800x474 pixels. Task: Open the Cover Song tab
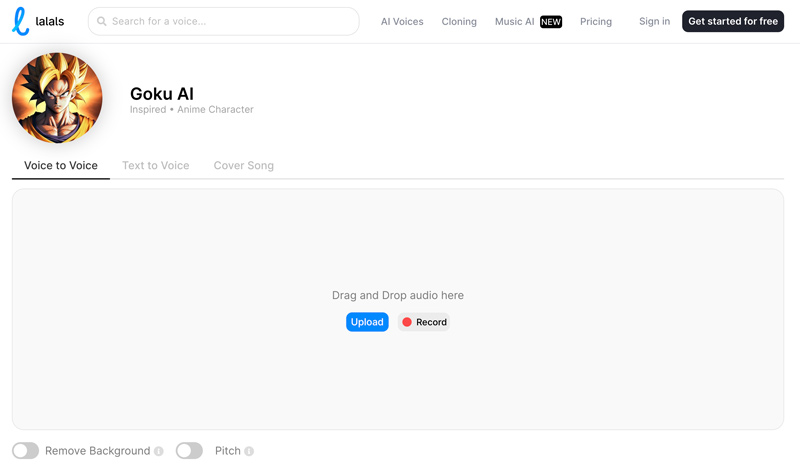243,165
